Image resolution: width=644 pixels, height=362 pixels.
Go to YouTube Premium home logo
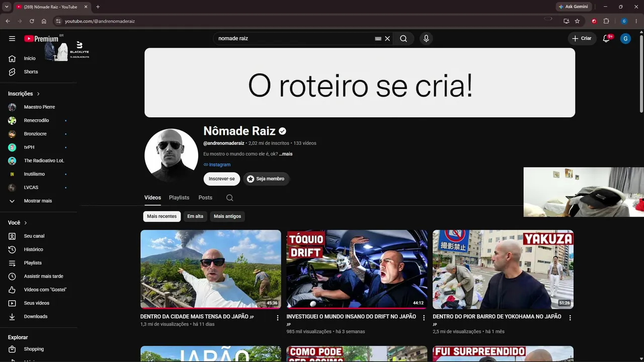(41, 39)
